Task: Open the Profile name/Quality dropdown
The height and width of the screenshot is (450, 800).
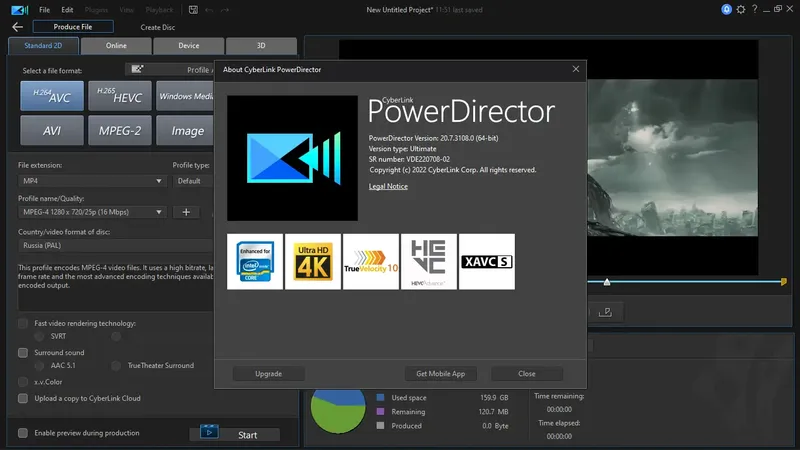Action: point(92,212)
